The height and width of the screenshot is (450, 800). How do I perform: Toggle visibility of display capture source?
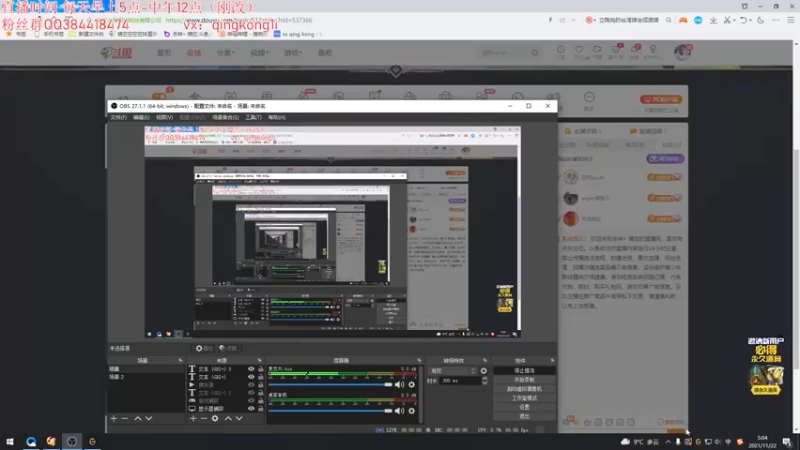[x=251, y=409]
